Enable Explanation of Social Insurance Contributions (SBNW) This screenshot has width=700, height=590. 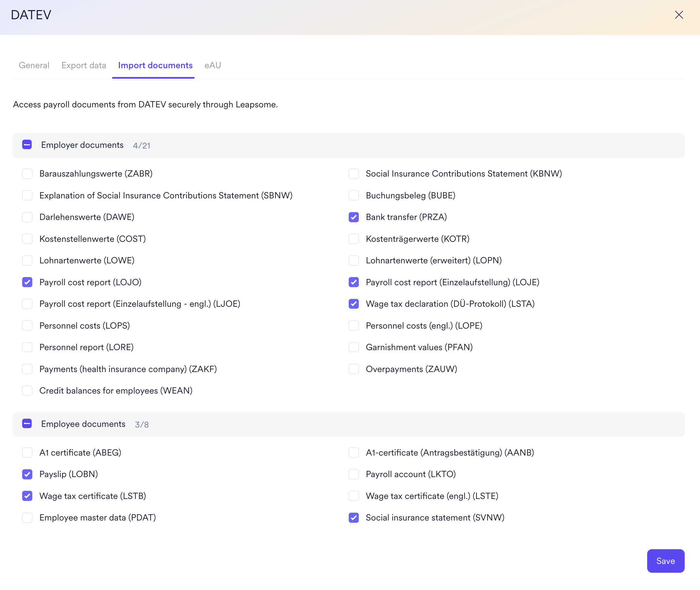[x=27, y=195]
